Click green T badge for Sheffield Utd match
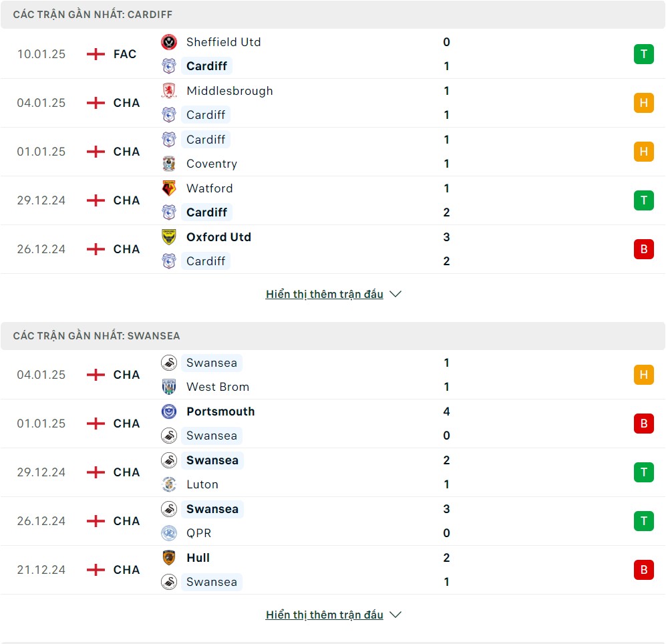Image resolution: width=666 pixels, height=644 pixels. click(643, 54)
